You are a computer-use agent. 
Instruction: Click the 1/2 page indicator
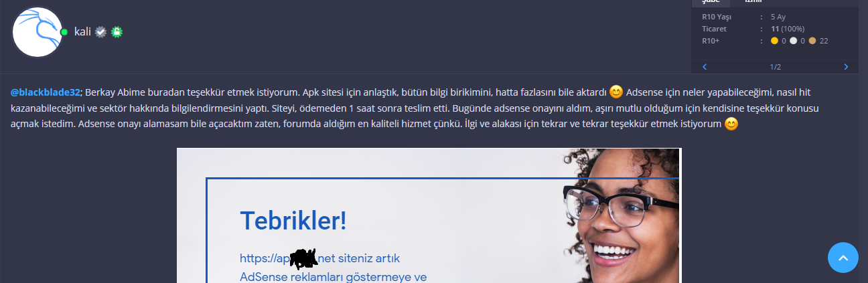pyautogui.click(x=776, y=67)
